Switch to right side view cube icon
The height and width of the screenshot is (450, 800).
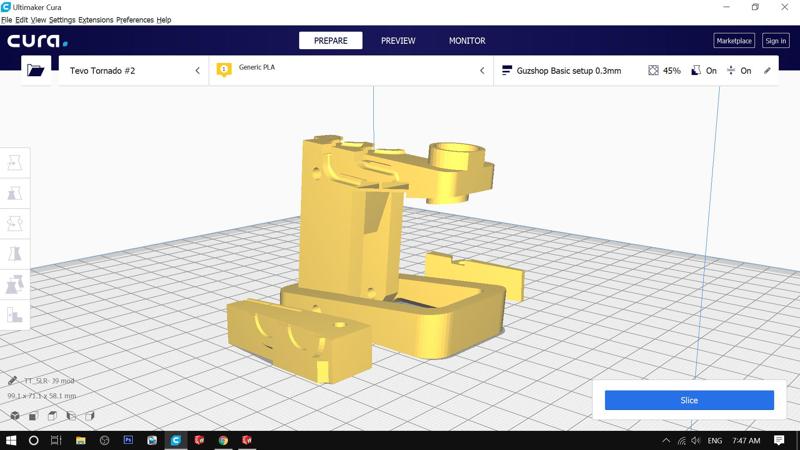(90, 416)
